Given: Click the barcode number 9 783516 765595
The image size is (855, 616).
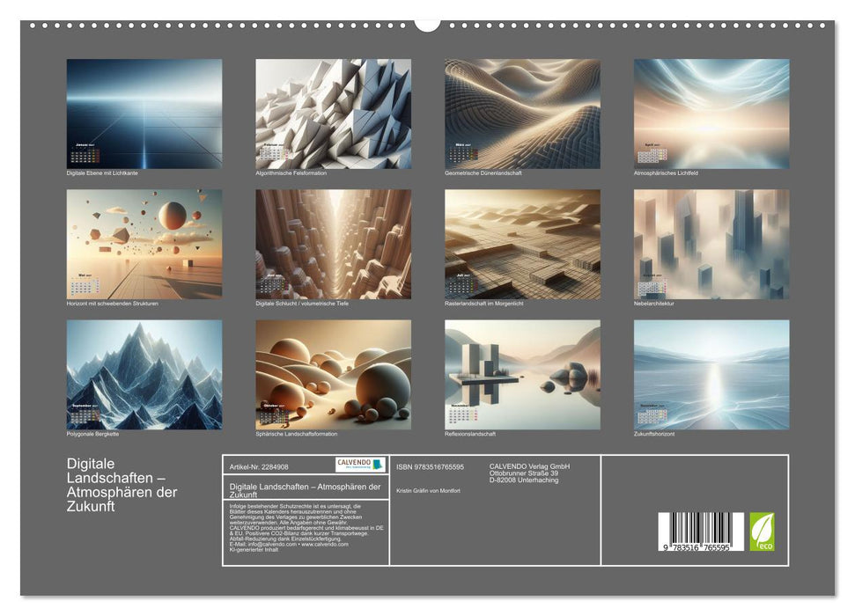Looking at the screenshot, I should (x=697, y=547).
